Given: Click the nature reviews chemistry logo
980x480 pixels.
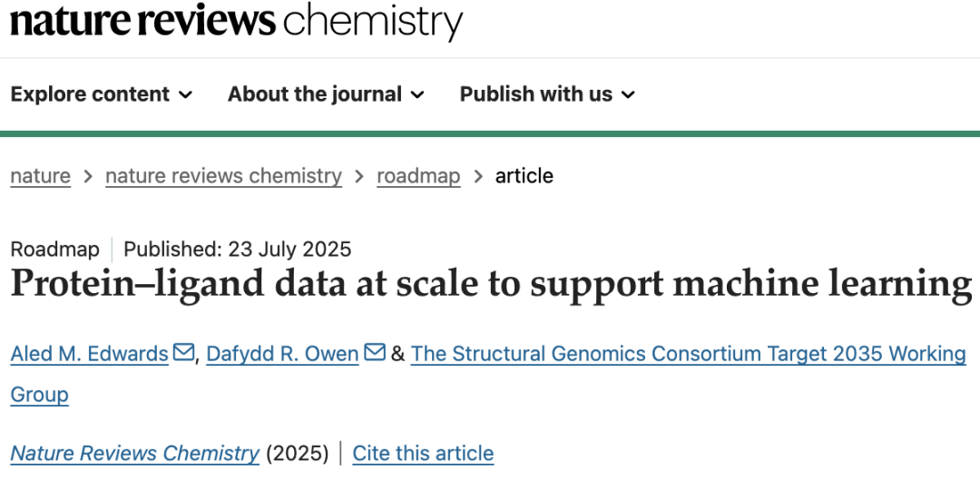Looking at the screenshot, I should point(236,21).
